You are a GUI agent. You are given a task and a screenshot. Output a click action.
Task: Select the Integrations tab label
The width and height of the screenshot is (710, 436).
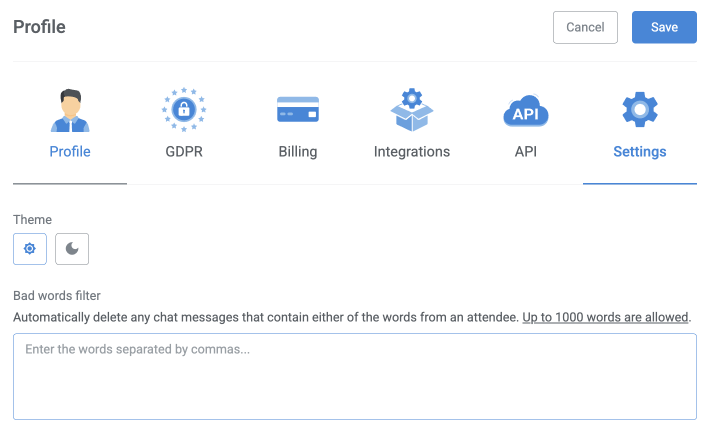click(412, 152)
